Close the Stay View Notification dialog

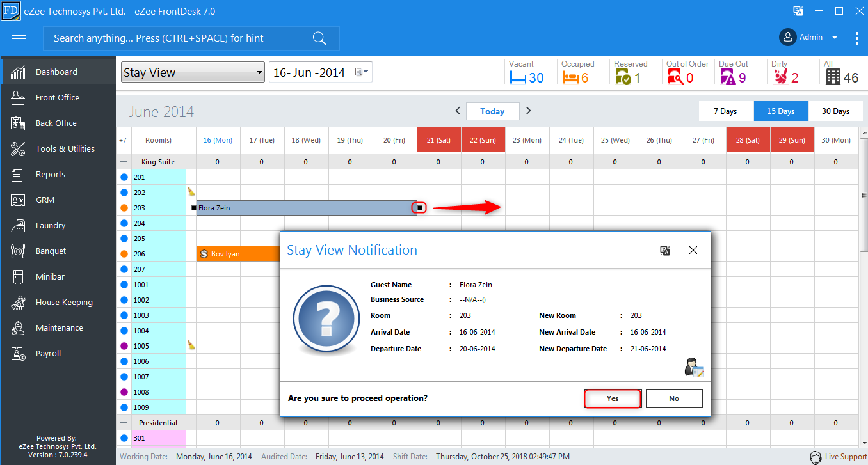pyautogui.click(x=693, y=251)
